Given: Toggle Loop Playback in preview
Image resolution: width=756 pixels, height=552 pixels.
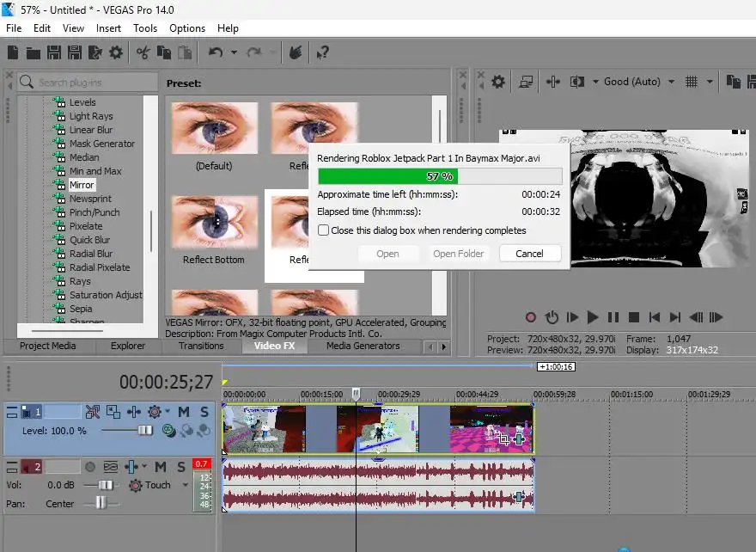Looking at the screenshot, I should point(552,317).
